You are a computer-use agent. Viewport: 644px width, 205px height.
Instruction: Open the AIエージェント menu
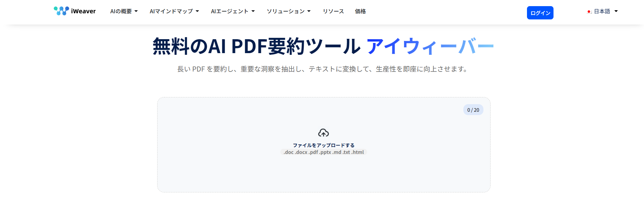point(230,11)
